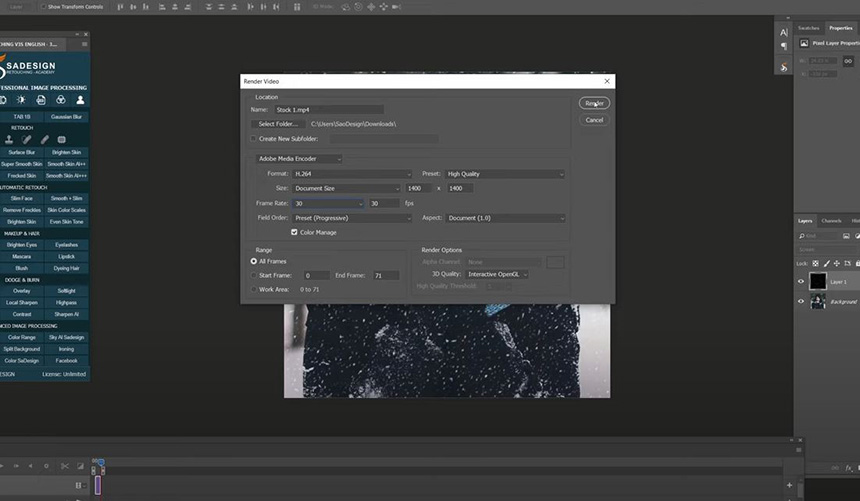Viewport: 860px width, 501px height.
Task: Click the split-at-playhead scissors icon
Action: click(x=64, y=466)
